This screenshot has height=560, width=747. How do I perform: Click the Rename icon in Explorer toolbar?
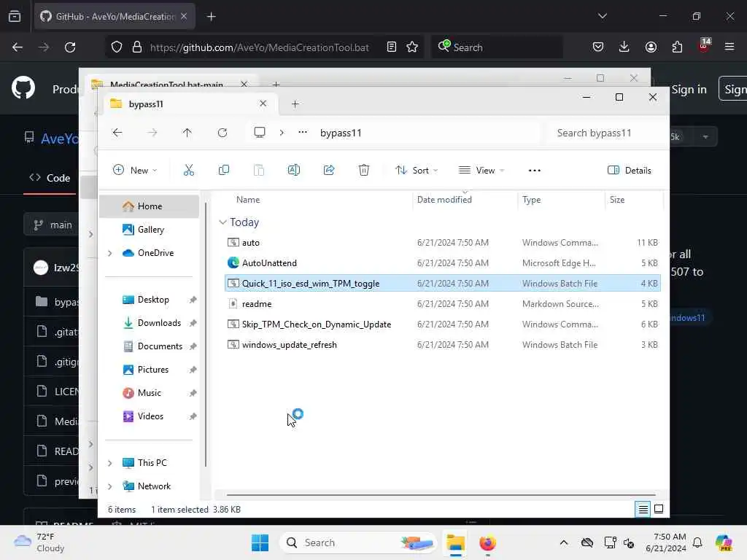pos(294,170)
